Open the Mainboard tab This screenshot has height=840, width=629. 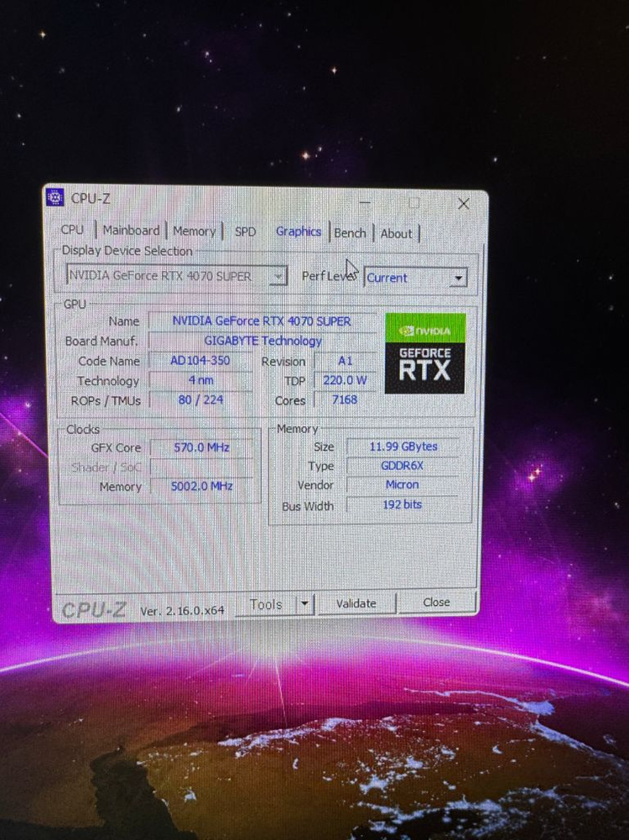point(131,231)
